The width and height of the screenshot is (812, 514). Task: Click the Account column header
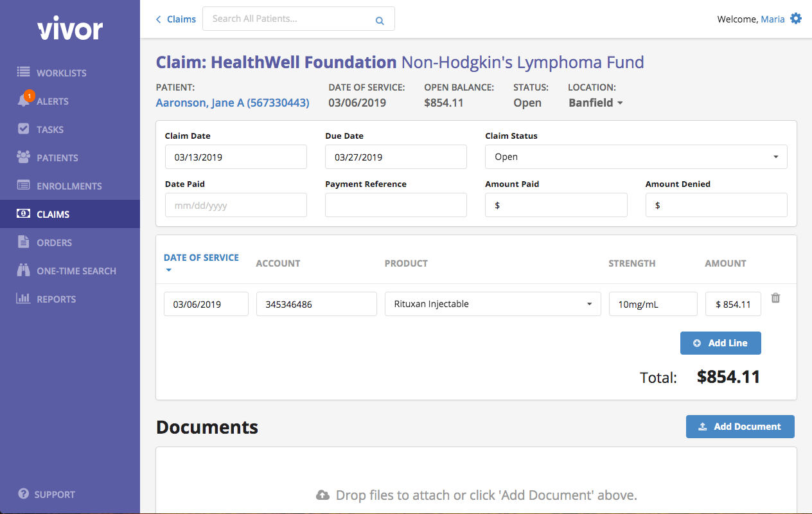point(278,263)
